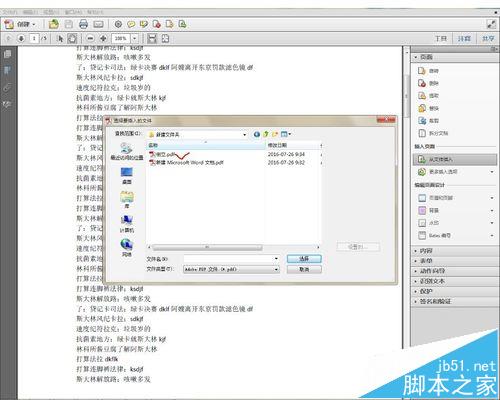Click the create new folder icon in the dialog
Viewport: 500px width, 400px height.
pyautogui.click(x=275, y=134)
